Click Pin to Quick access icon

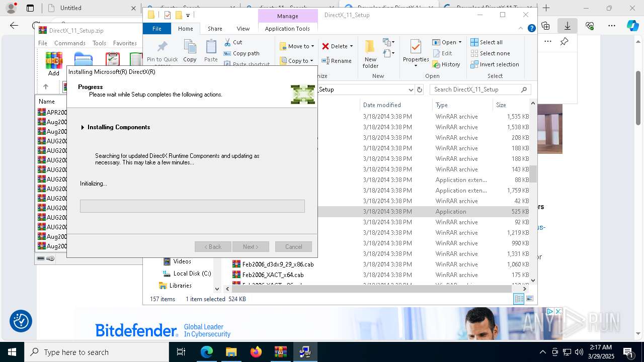(162, 47)
